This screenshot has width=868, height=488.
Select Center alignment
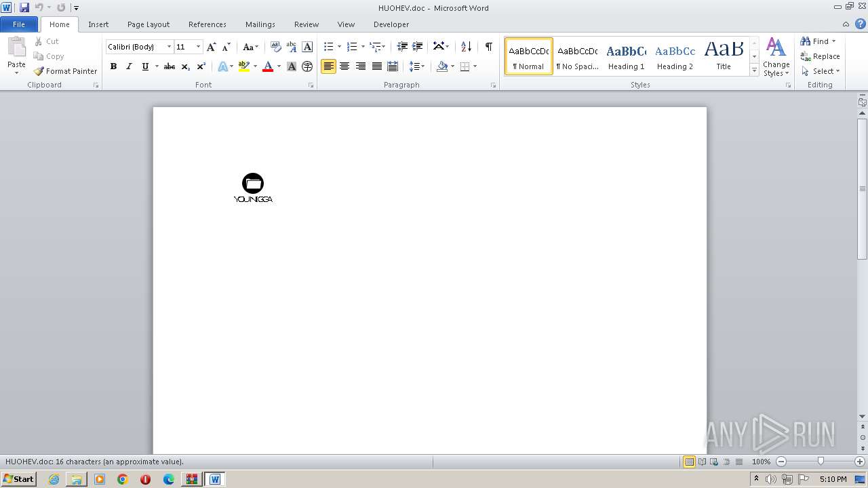pos(344,66)
